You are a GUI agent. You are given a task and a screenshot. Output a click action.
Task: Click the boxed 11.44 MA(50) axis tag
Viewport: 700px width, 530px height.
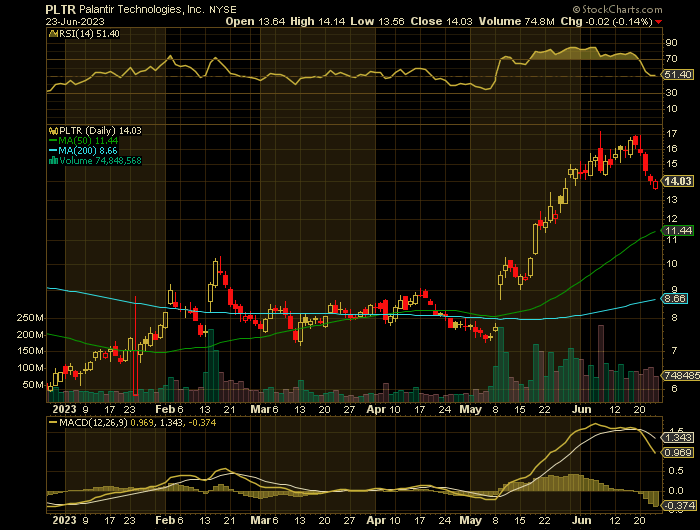click(x=678, y=231)
